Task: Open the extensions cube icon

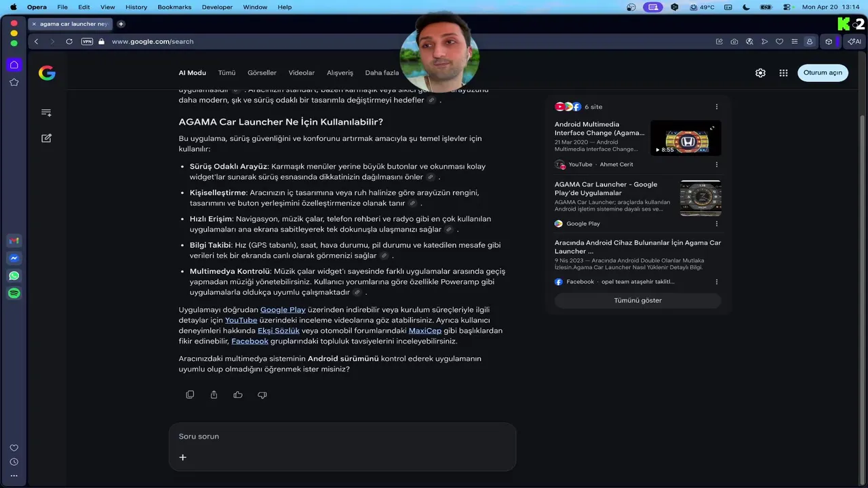Action: point(829,41)
